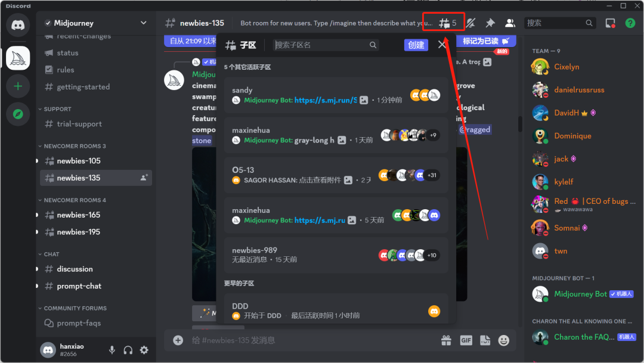Open the sticker picker
The image size is (644, 363).
(485, 340)
